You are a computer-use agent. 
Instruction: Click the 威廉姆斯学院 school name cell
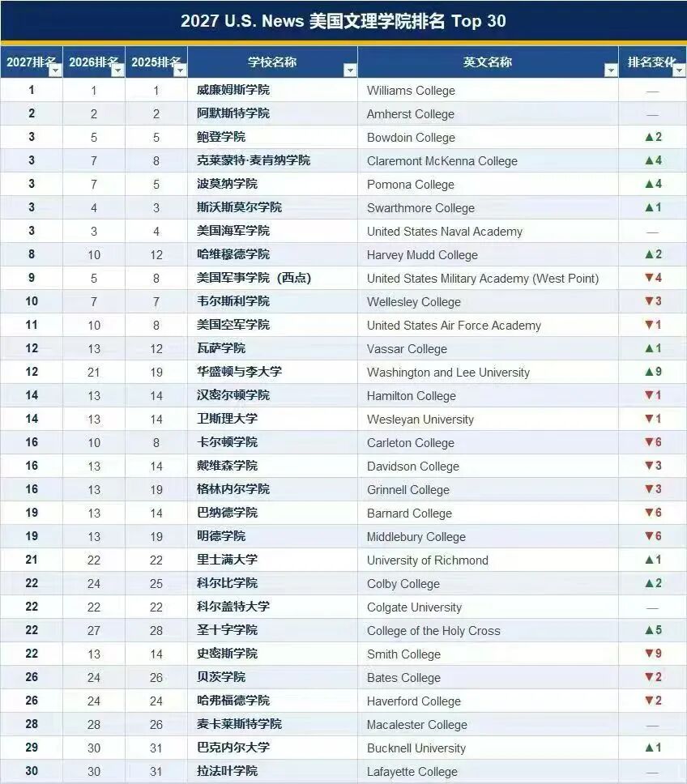coord(272,91)
